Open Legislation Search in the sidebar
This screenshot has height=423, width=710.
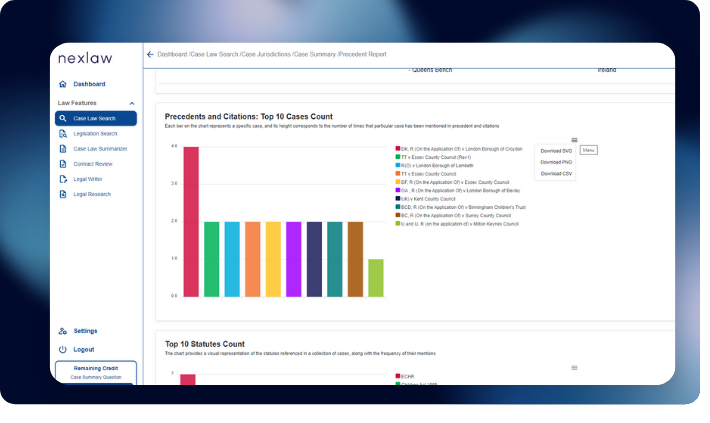point(95,134)
